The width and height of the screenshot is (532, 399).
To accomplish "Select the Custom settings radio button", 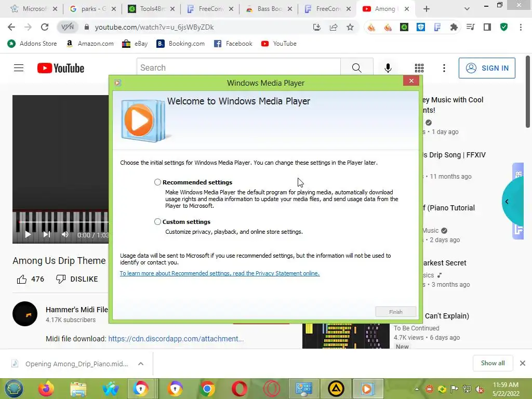I will (x=157, y=221).
